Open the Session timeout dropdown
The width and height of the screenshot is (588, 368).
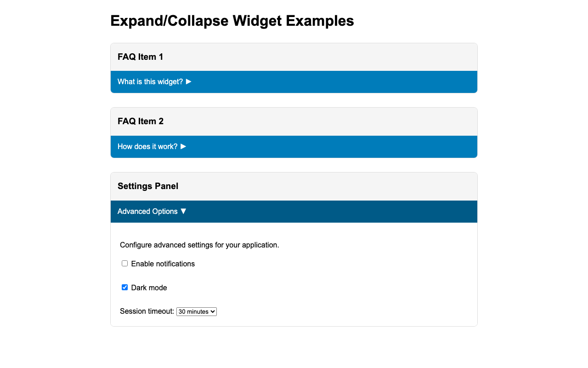pyautogui.click(x=197, y=312)
